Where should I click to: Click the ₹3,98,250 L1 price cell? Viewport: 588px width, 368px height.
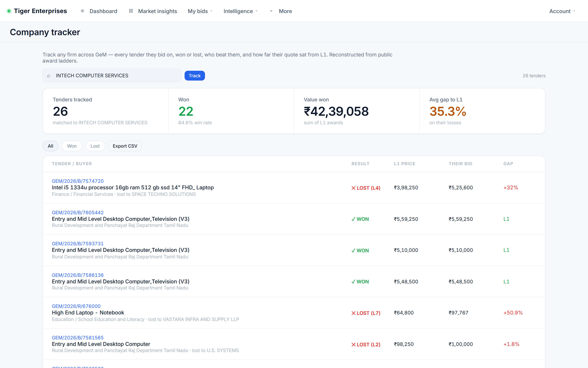click(x=406, y=188)
